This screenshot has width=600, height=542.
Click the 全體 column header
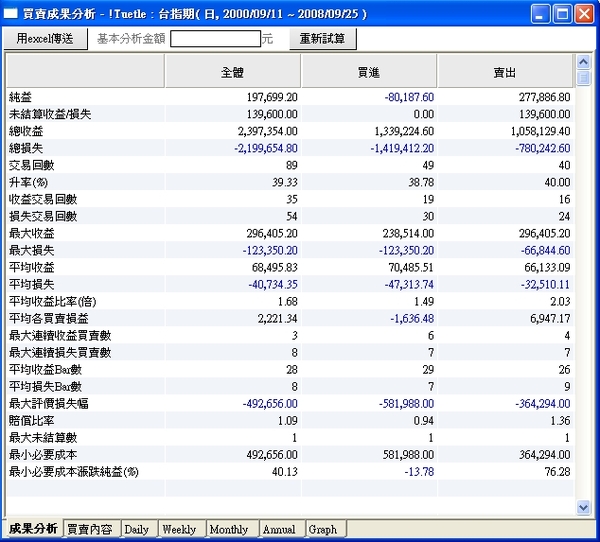click(233, 72)
